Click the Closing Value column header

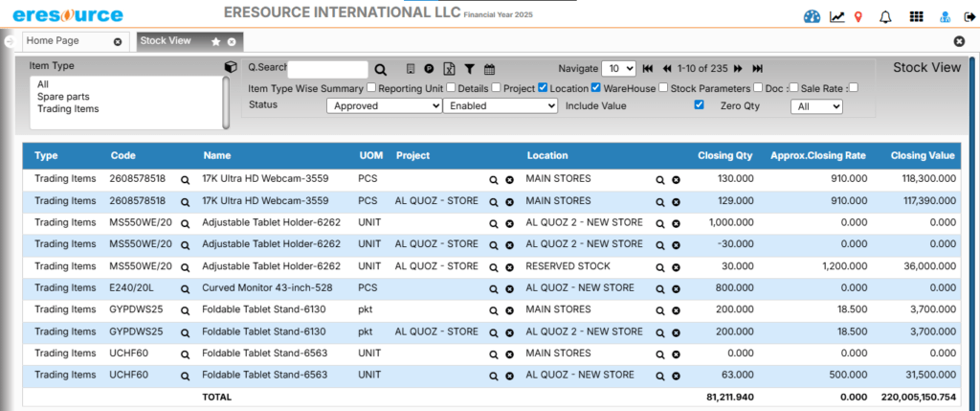point(923,156)
